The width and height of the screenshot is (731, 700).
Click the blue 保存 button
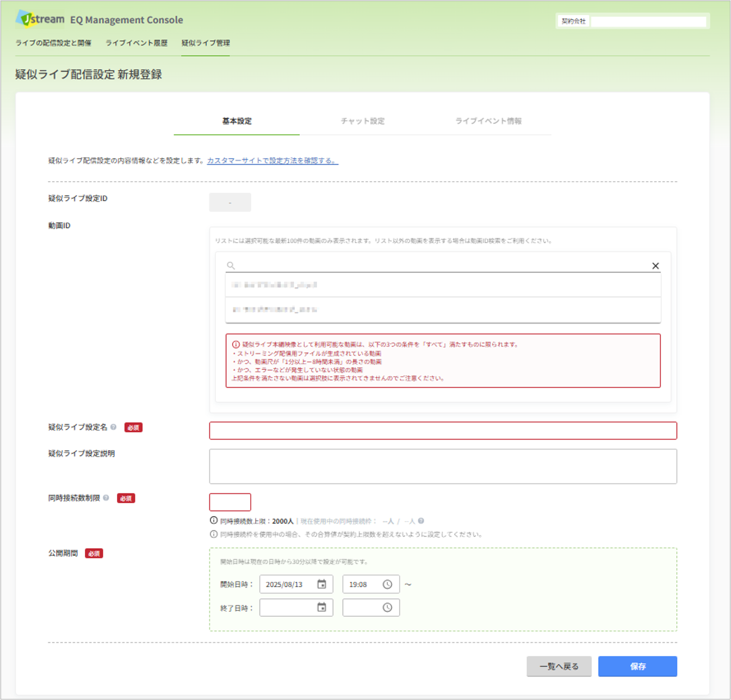637,666
